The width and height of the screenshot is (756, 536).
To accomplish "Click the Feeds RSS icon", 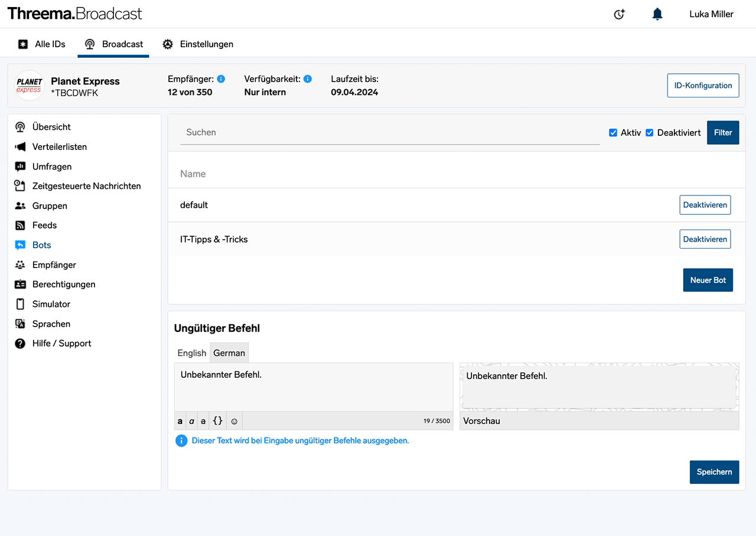I will (x=20, y=225).
